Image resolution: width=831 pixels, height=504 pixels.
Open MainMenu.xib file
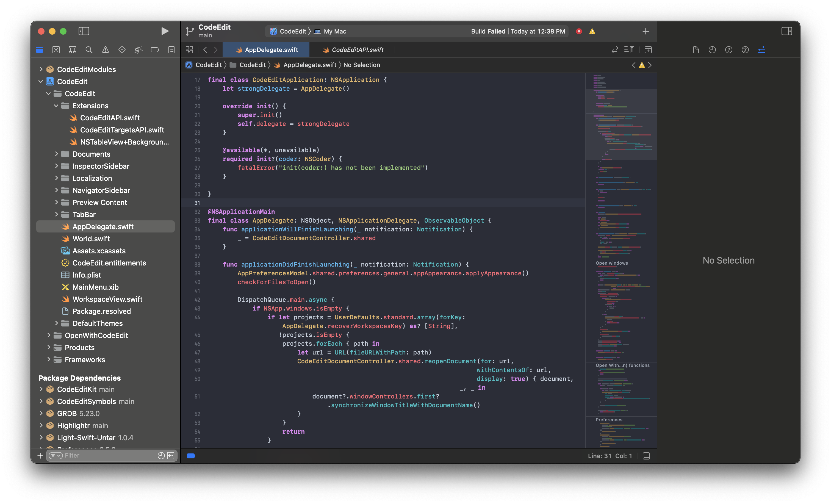click(x=105, y=287)
